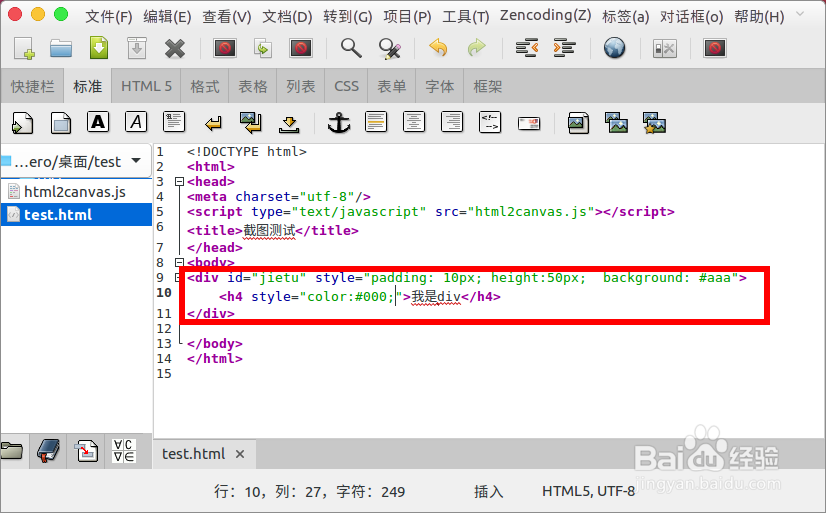This screenshot has width=826, height=513.
Task: Show the snippets sidebar tab
Action: (86, 451)
